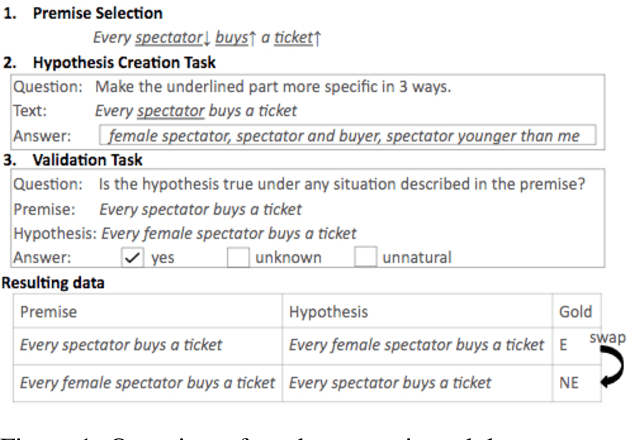Select the "NE" gold label cell
628x440 pixels.
[566, 382]
